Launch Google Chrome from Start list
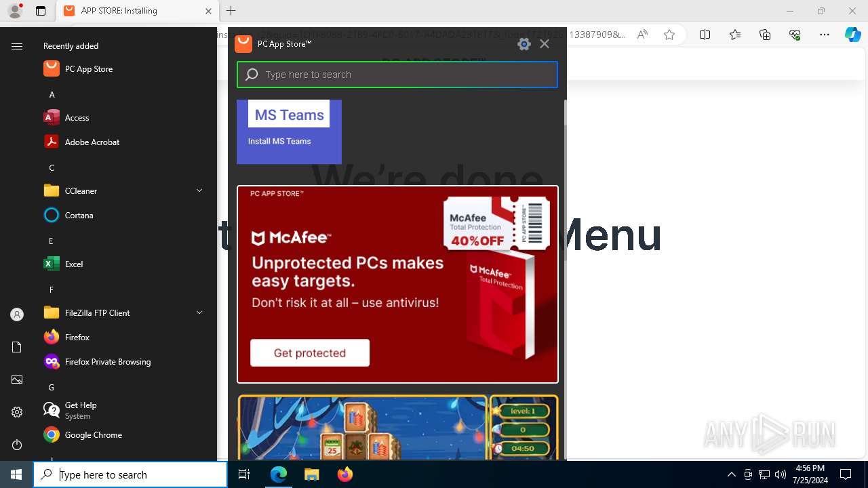This screenshot has width=868, height=488. (125, 435)
